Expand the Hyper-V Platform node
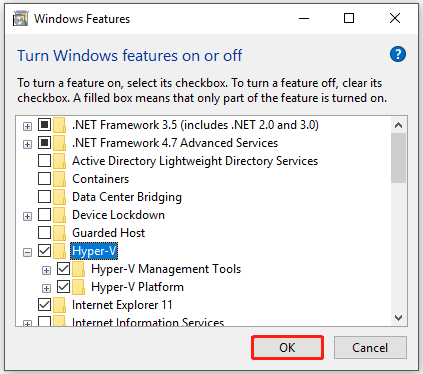Image resolution: width=423 pixels, height=374 pixels. click(46, 289)
